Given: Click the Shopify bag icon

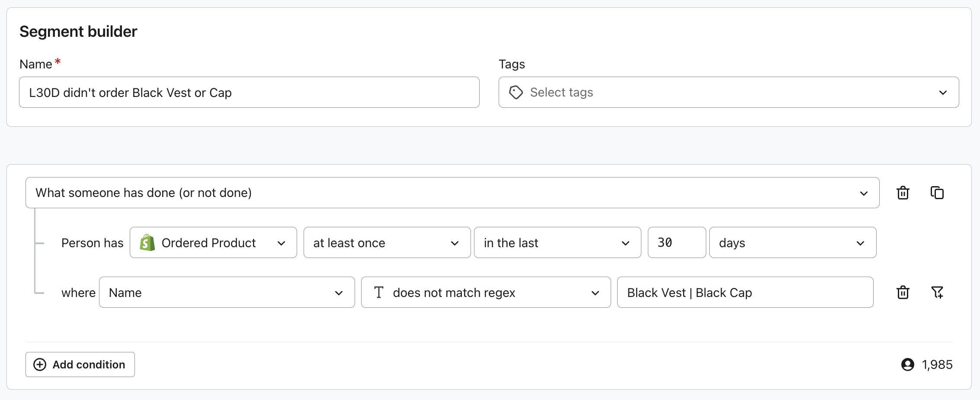Looking at the screenshot, I should pos(147,243).
